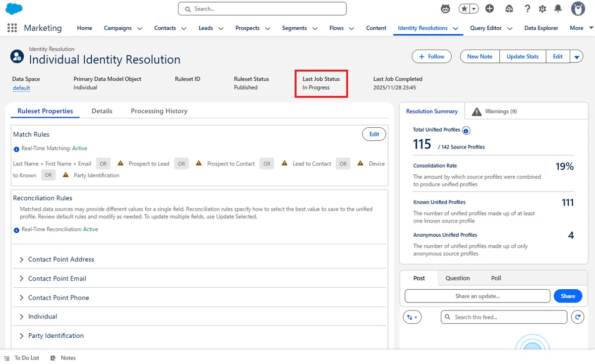This screenshot has width=595, height=364.
Task: Click the warning icon beside Prospect to Contact
Action: [199, 163]
